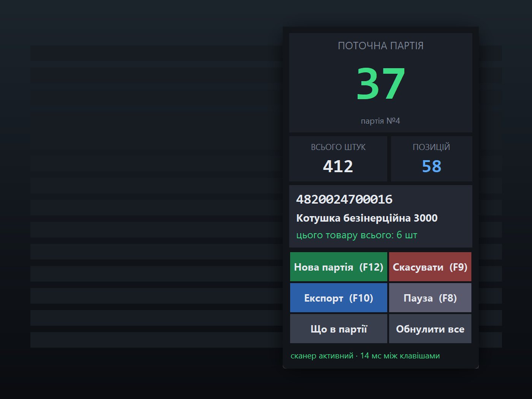Click the red Скасувати (F9) button
The height and width of the screenshot is (399, 532).
coord(430,267)
